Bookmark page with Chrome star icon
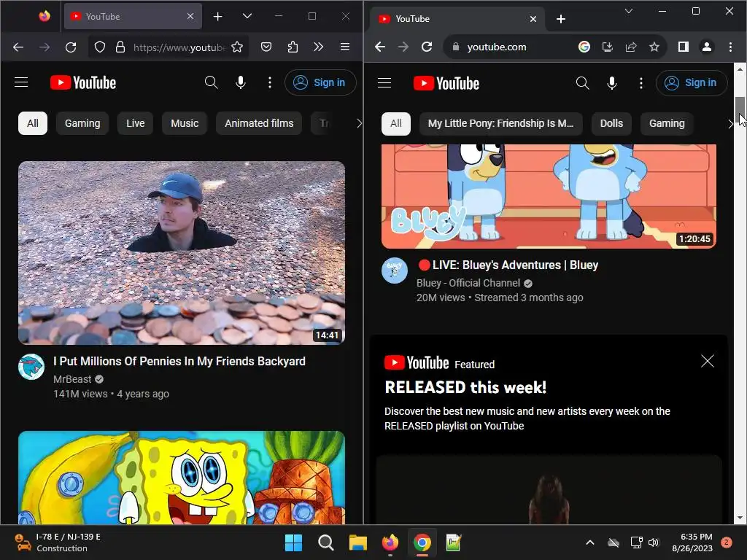 (654, 47)
